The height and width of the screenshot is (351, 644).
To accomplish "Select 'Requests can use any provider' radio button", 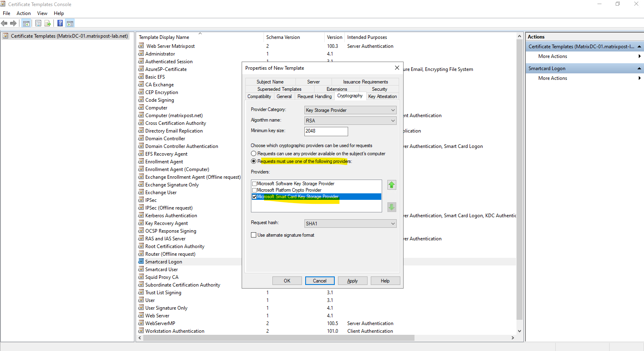I will click(x=254, y=154).
